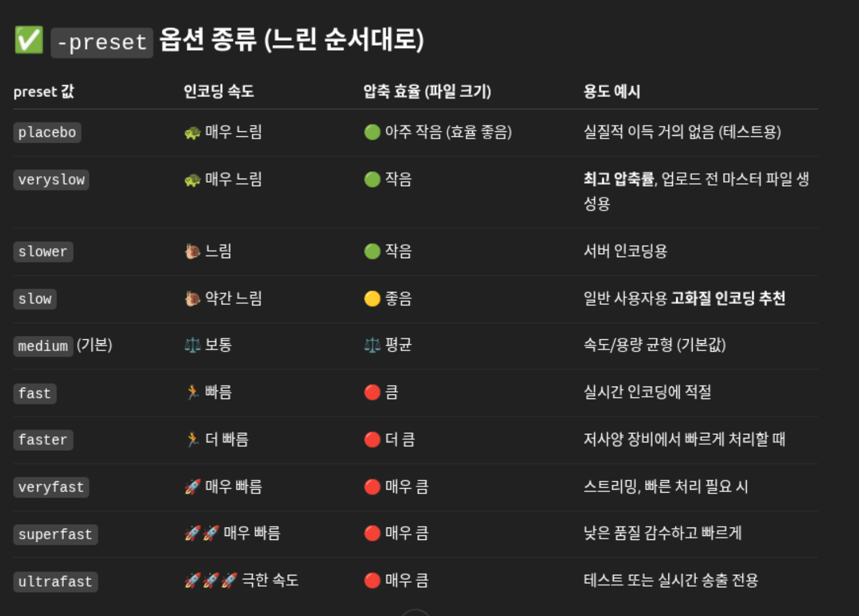
Task: Click the bold 고화질 인코딩 추천 text
Action: click(728, 298)
